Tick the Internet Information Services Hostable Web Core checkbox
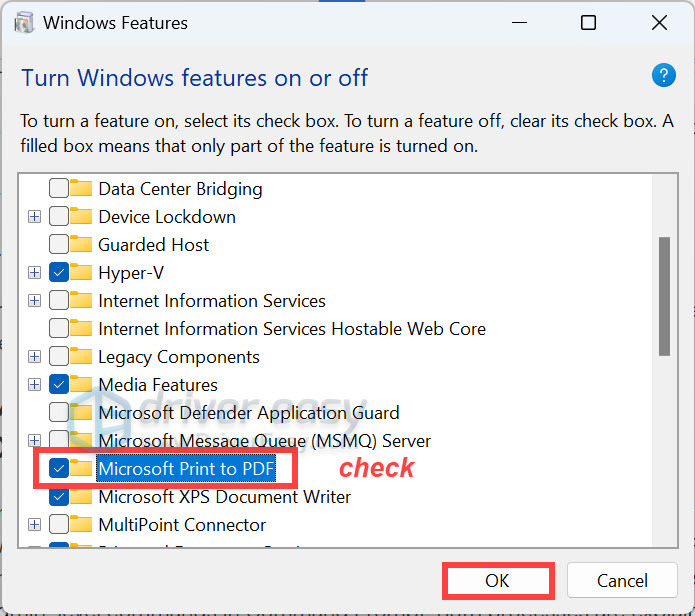Viewport: 695px width, 616px height. point(59,328)
